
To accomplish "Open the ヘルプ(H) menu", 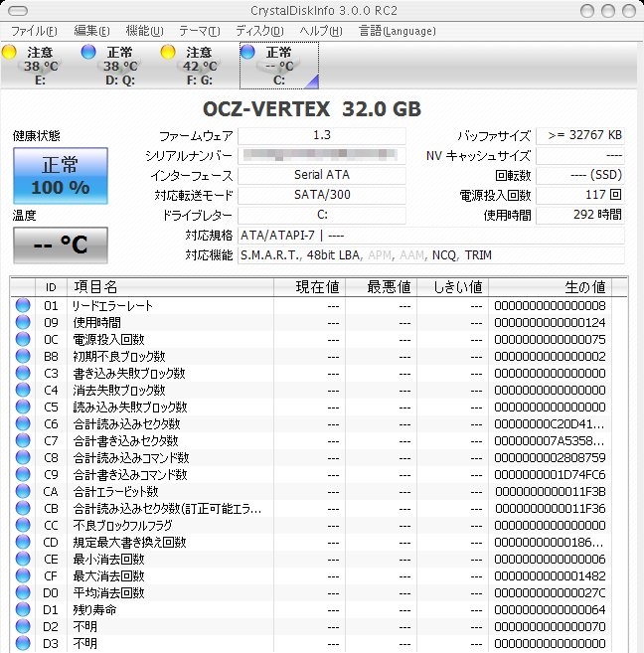I will tap(321, 31).
